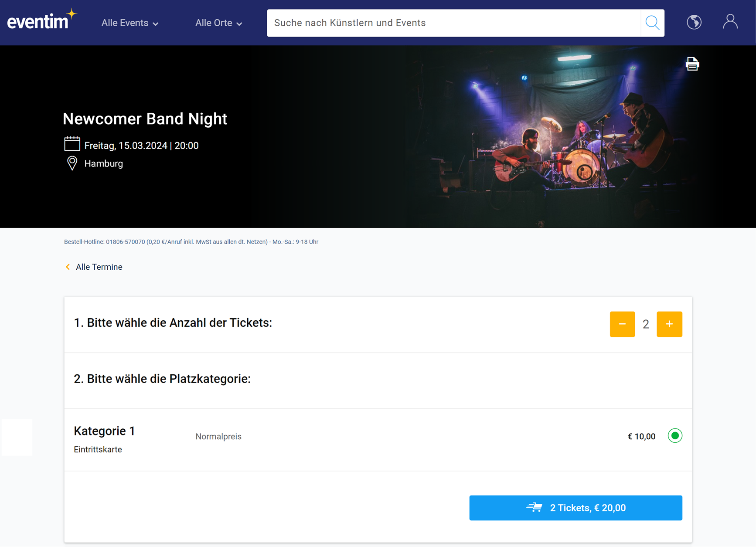
Task: Focus the artist and event search field
Action: [453, 23]
